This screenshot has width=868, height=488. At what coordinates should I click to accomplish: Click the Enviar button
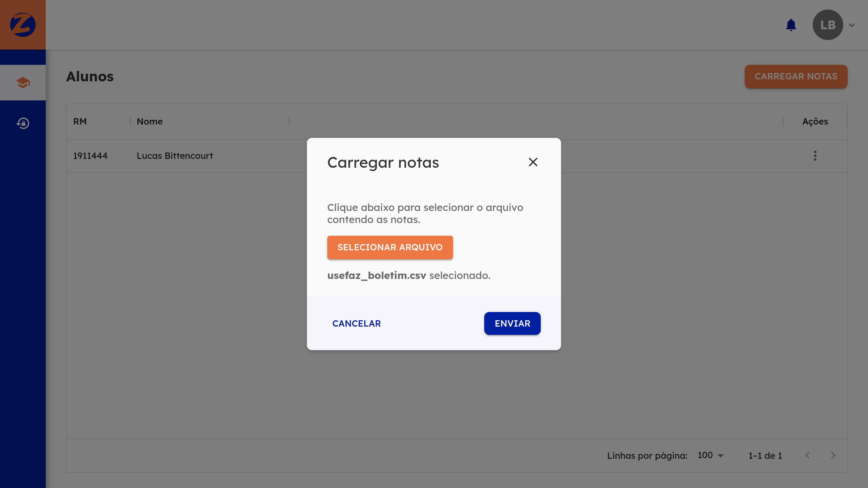coord(512,323)
